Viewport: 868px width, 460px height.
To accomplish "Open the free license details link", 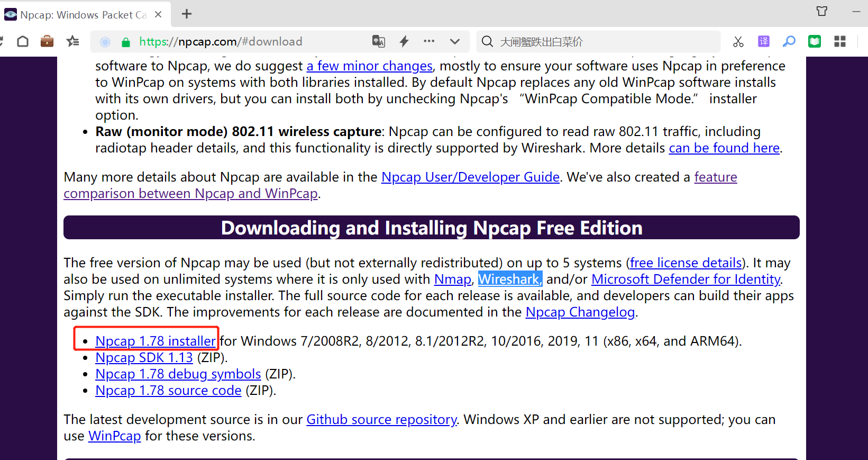I will 686,263.
